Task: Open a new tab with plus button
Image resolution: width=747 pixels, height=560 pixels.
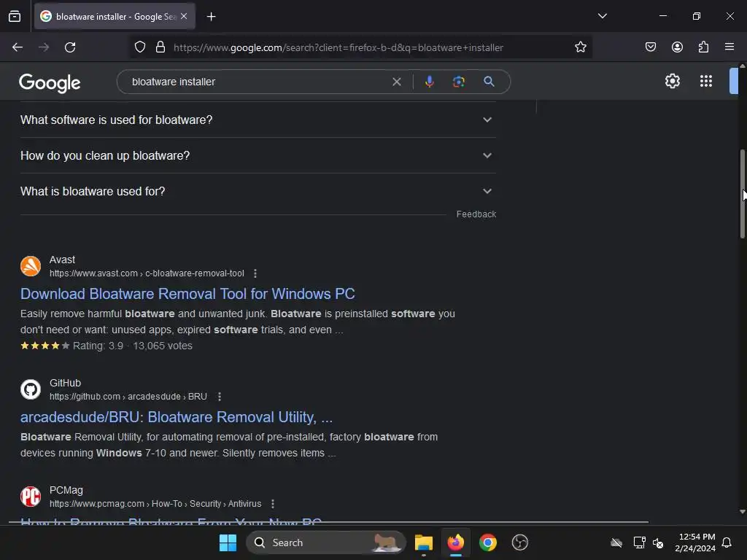Action: coord(211,17)
